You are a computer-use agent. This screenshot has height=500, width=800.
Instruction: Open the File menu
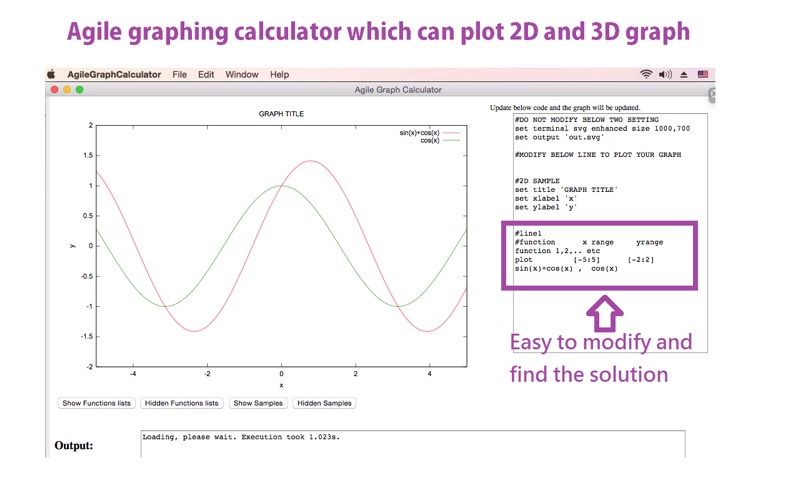point(180,74)
